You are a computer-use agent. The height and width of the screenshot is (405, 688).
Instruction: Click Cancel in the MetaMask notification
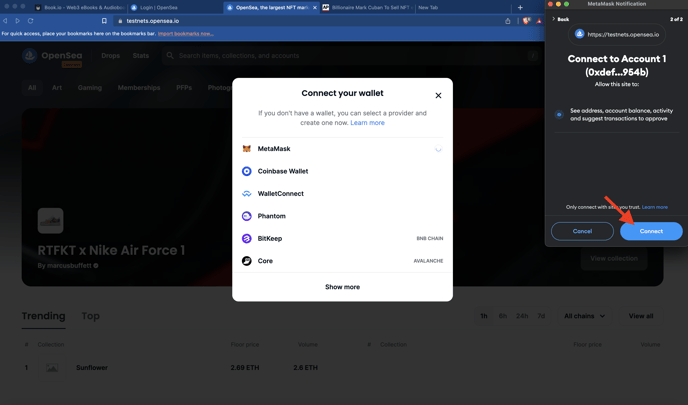582,231
